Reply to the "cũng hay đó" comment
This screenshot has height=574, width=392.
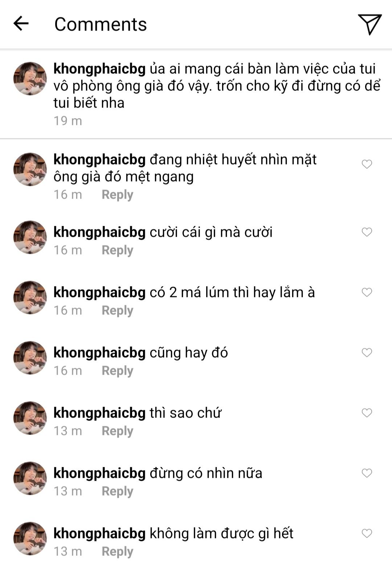point(117,371)
